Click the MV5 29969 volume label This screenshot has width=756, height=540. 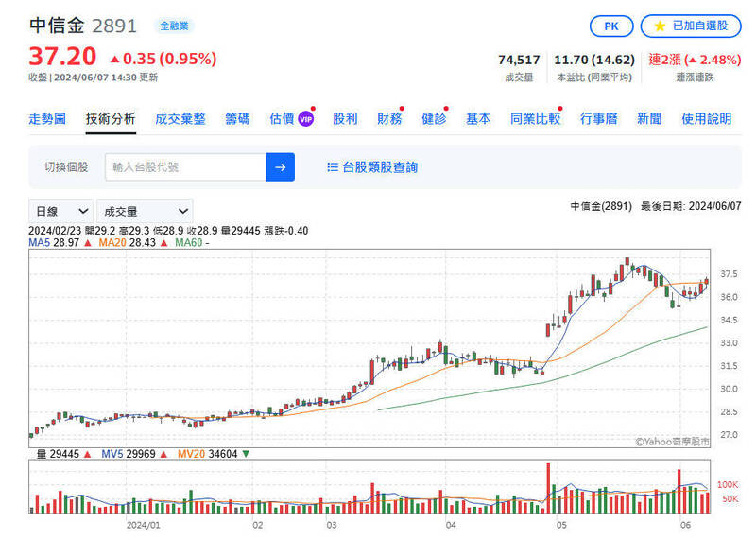[x=129, y=454]
